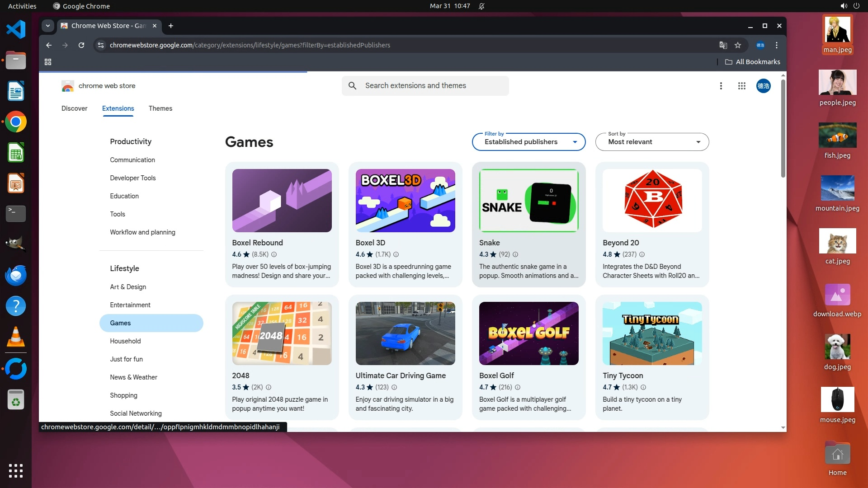The image size is (868, 488).
Task: Click the Search extensions and themes field
Action: pyautogui.click(x=425, y=86)
